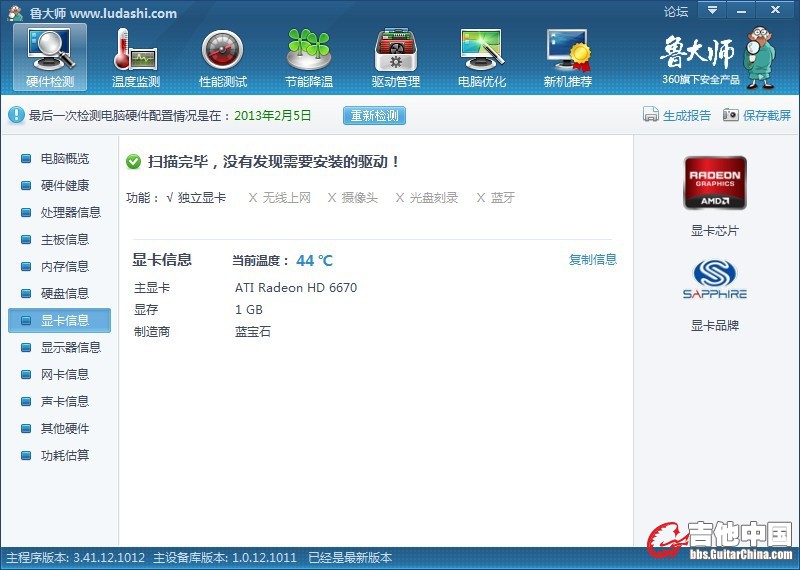800x570 pixels.
Task: Click 生成报告 to generate report
Action: [x=677, y=116]
